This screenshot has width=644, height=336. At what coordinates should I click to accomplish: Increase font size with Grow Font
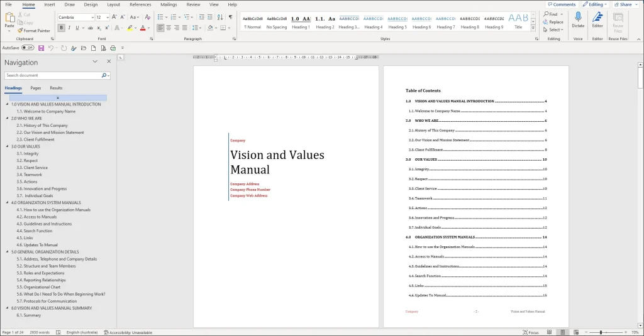[114, 17]
